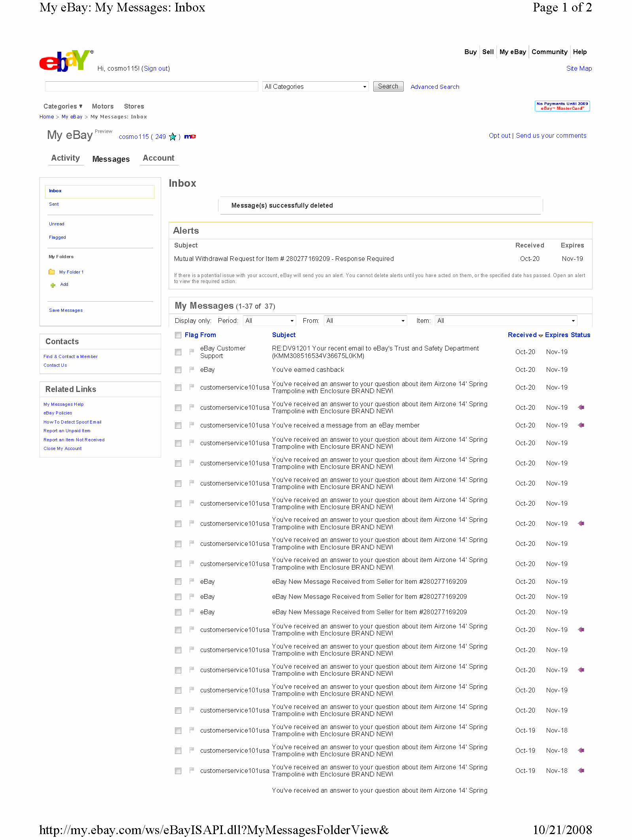Sort messages by the Expires column
The height and width of the screenshot is (840, 632).
[x=557, y=335]
